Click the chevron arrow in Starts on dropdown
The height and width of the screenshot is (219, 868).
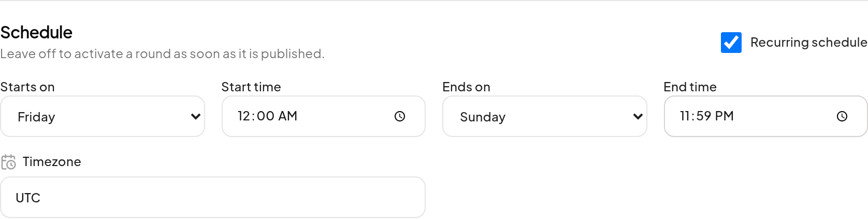(195, 117)
